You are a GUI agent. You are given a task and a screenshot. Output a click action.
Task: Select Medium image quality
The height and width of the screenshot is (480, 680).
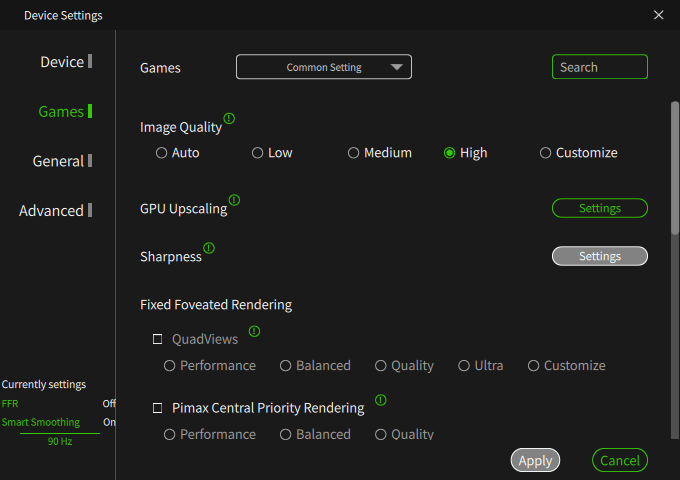click(x=353, y=153)
